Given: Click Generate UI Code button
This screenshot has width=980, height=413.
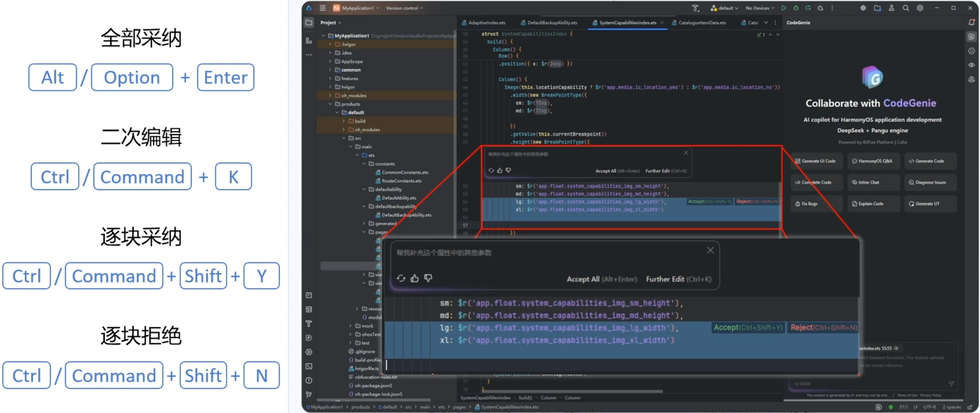Looking at the screenshot, I should [816, 161].
